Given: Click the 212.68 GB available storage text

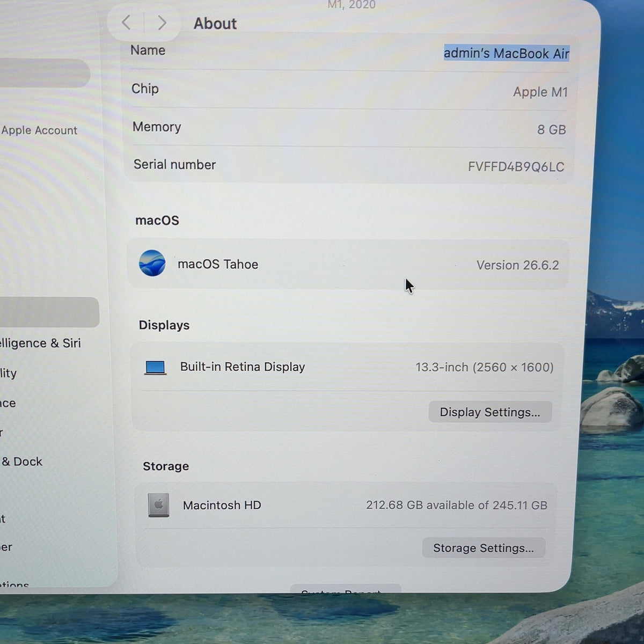Looking at the screenshot, I should pyautogui.click(x=457, y=505).
